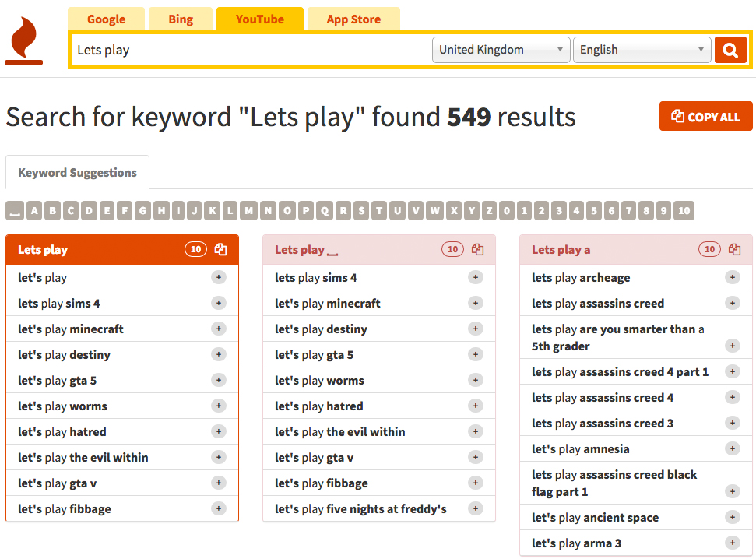
Task: Click the 10 count badge on 'Lets play _'
Action: 452,249
